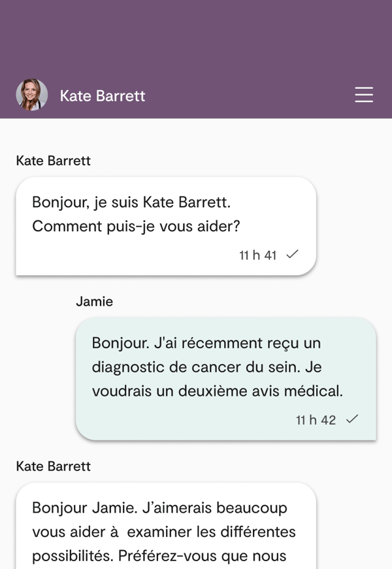Click the 11 h 42 timestamp

[x=316, y=420]
